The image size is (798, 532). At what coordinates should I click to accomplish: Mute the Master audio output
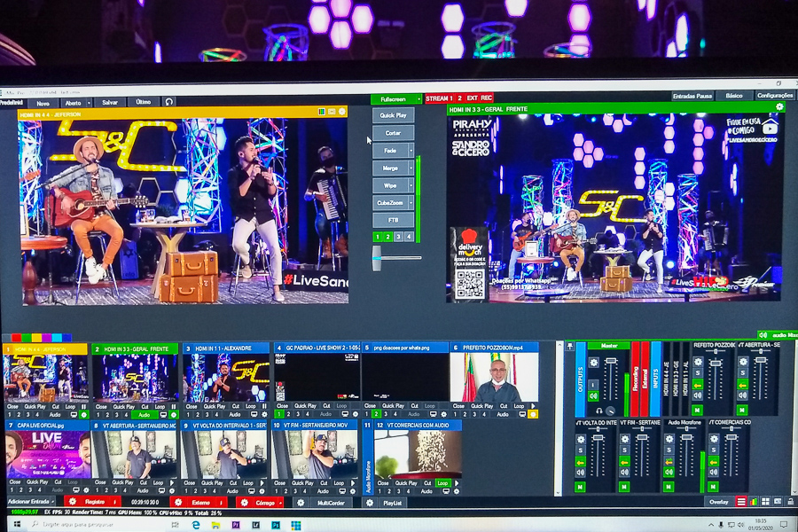point(592,396)
